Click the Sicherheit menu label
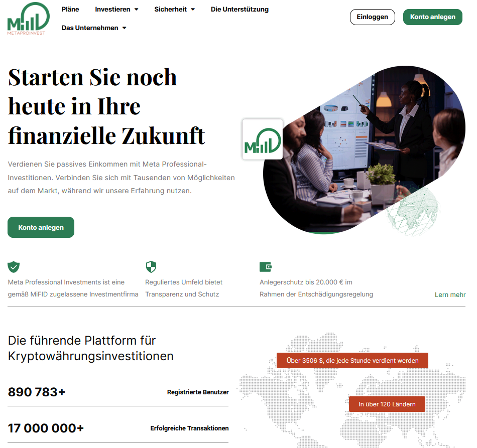 click(x=170, y=10)
